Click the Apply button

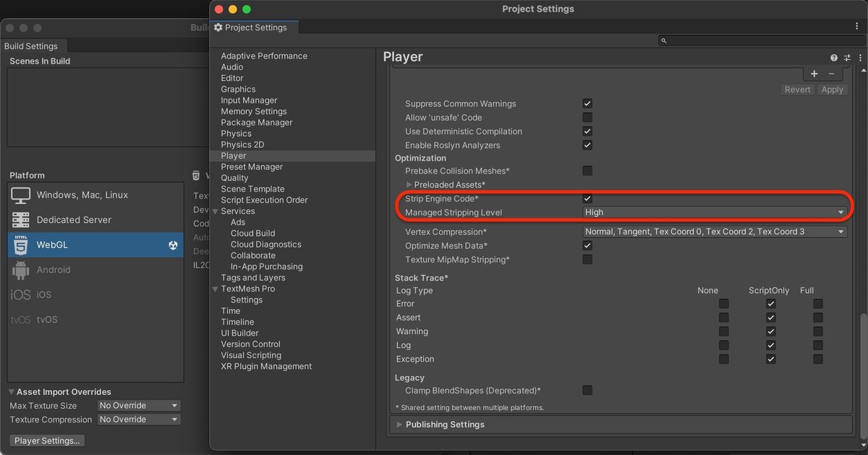[x=832, y=90]
